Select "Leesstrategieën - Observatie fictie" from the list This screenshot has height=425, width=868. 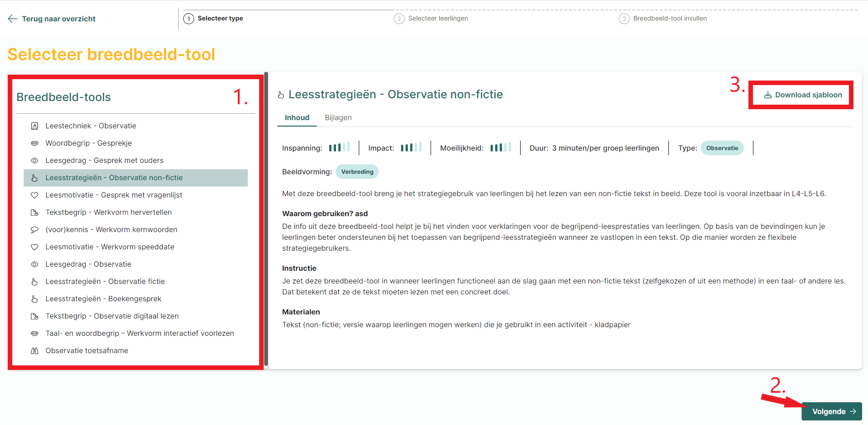(105, 281)
